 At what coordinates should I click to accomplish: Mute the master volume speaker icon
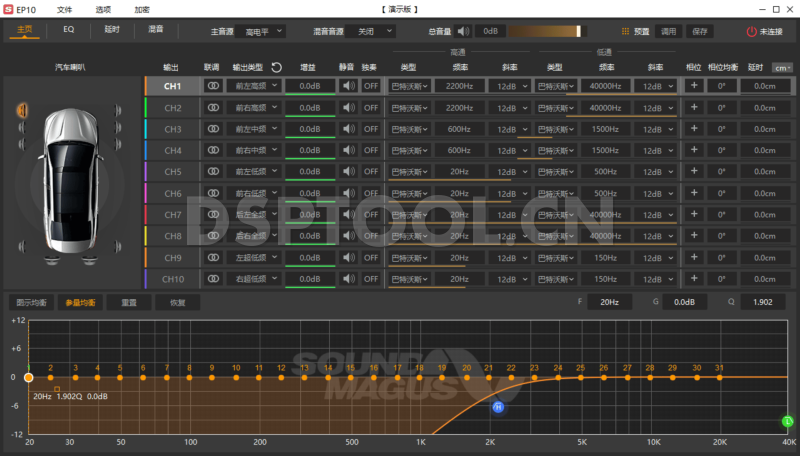[463, 32]
